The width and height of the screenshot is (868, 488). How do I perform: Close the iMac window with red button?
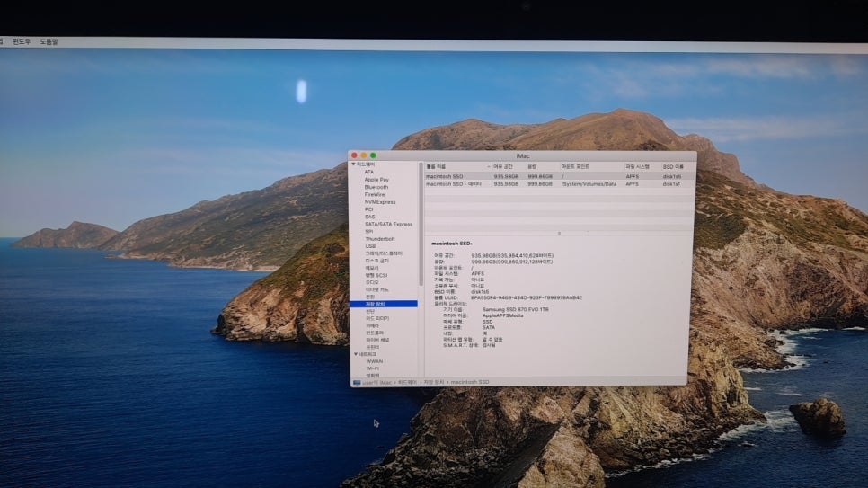[x=354, y=155]
